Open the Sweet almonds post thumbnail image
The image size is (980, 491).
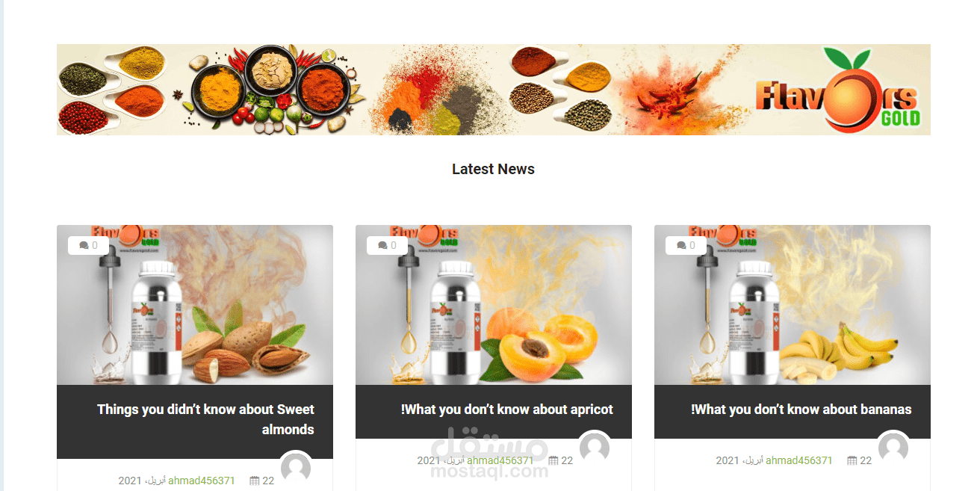(x=195, y=305)
